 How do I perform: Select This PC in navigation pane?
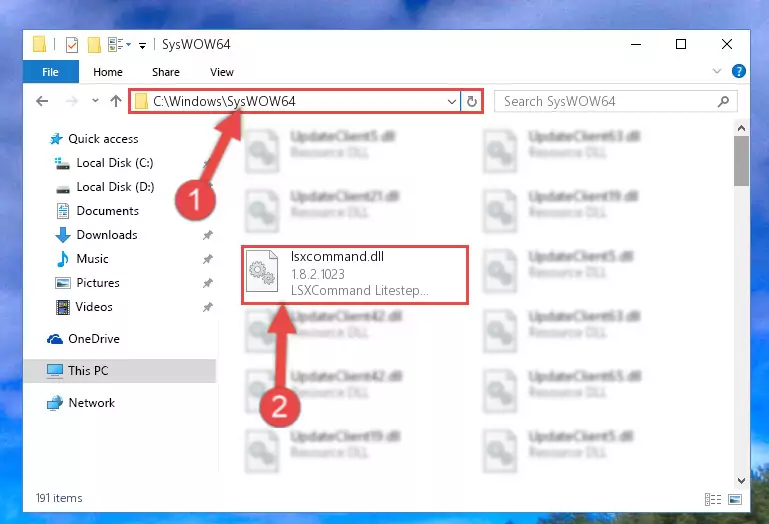(x=120, y=370)
